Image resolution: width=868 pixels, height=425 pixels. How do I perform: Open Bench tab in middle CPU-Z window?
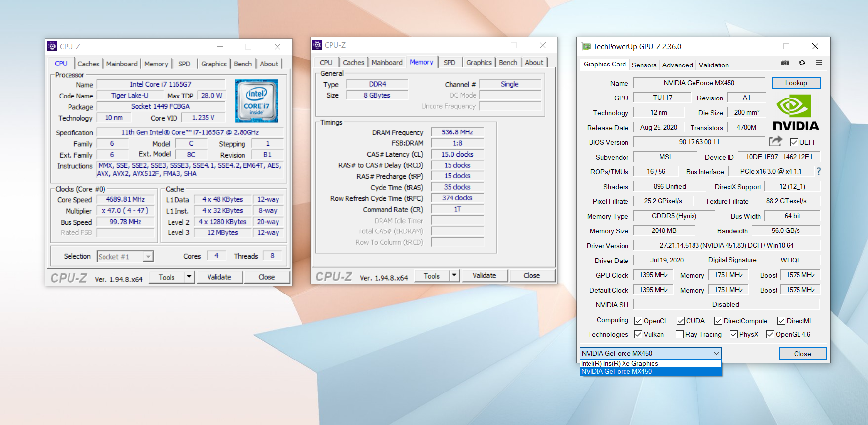(x=508, y=63)
